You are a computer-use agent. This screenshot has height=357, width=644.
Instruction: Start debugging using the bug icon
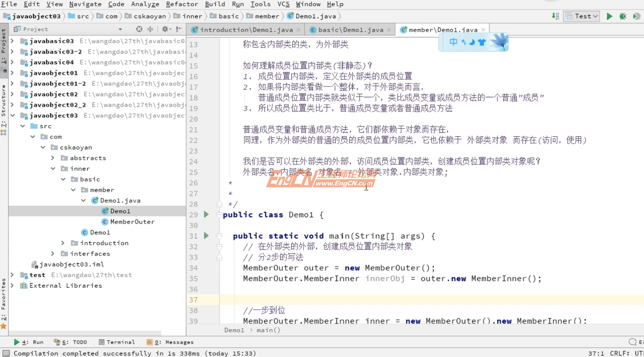click(x=623, y=16)
